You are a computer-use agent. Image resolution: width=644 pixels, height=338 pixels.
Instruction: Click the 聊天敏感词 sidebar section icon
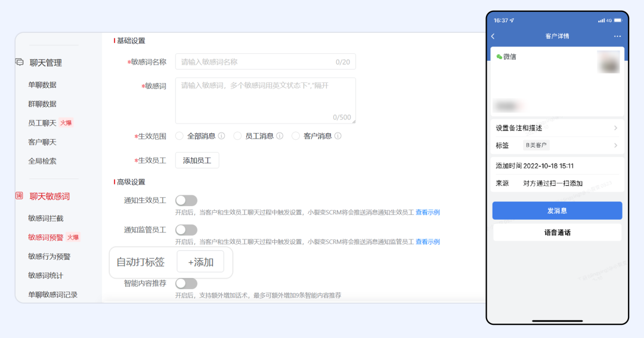tap(20, 196)
